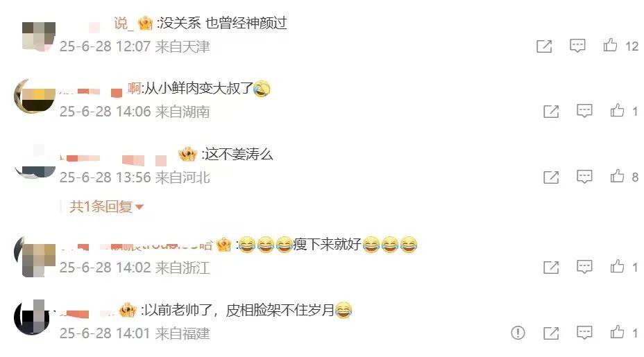Image resolution: width=644 pixels, height=357 pixels.
Task: Like the 从小鲜肉变大叔了 comment
Action: coord(617,110)
